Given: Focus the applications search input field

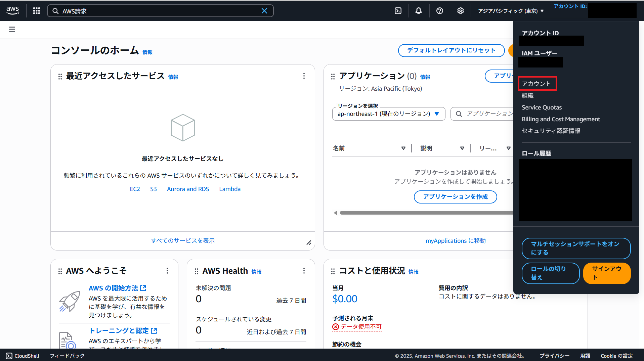Looking at the screenshot, I should (x=483, y=114).
